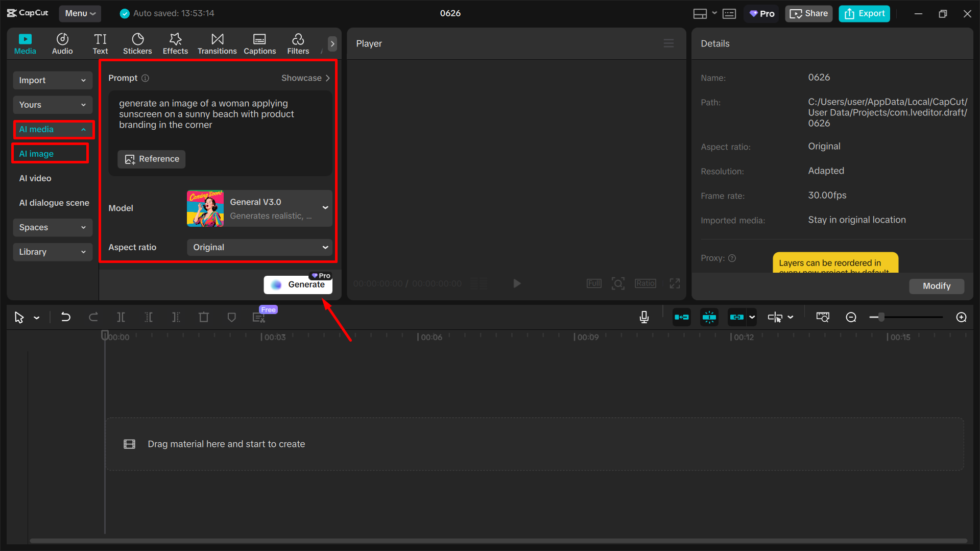Image resolution: width=980 pixels, height=551 pixels.
Task: Click the Generate button
Action: pos(298,284)
